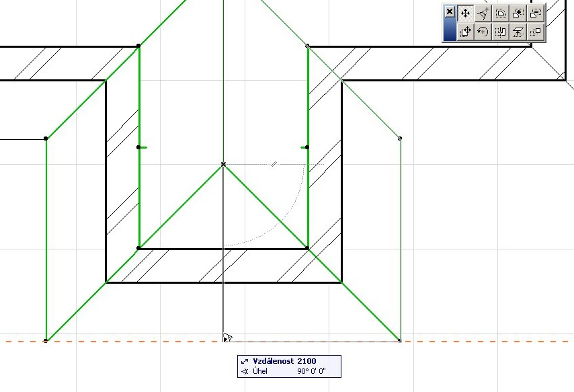This screenshot has width=574, height=392.
Task: Select the elevate icon in pet palette
Action: [518, 32]
